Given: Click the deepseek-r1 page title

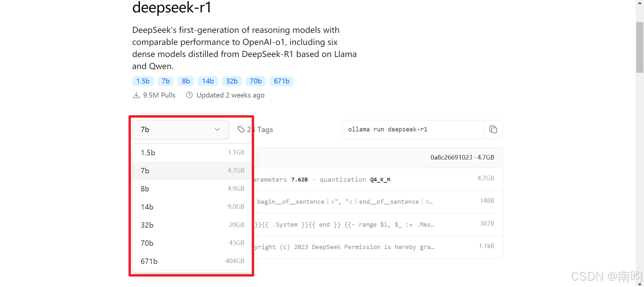Looking at the screenshot, I should tap(172, 8).
